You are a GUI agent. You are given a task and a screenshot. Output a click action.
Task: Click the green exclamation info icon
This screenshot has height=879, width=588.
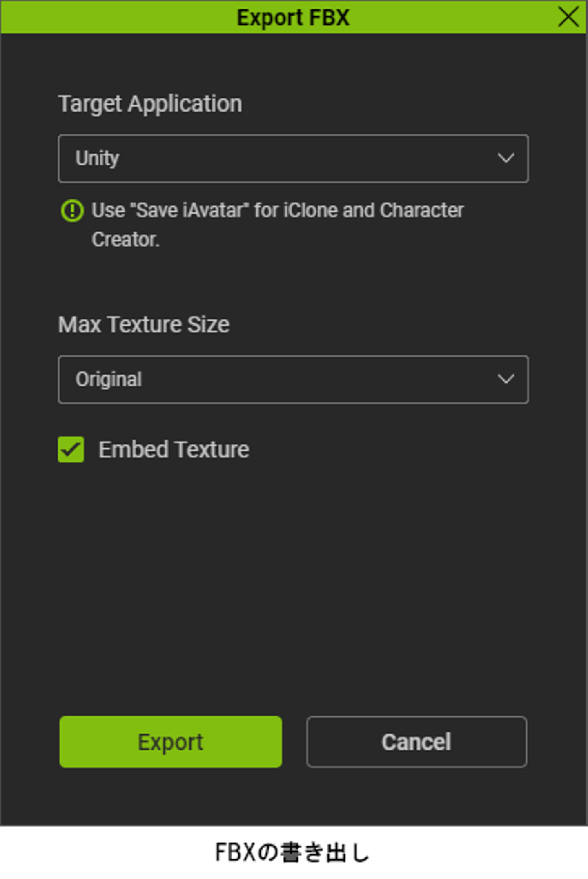[x=72, y=211]
